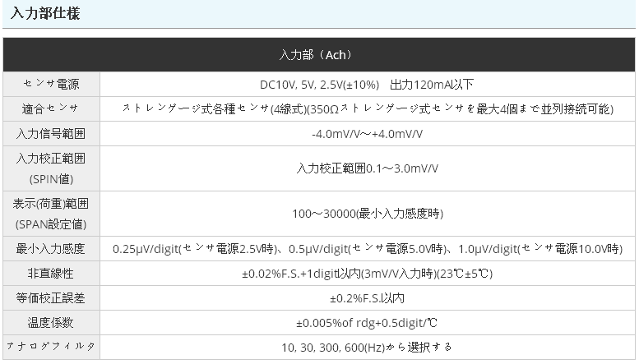Click the ±0.2%F.S.以内 value
The height and width of the screenshot is (364, 639).
coord(367,298)
